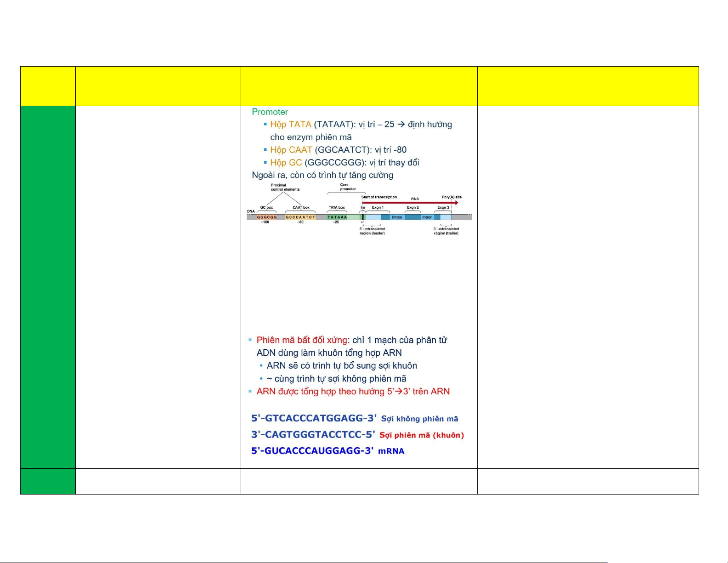Click the Exon 1 label
Viewport: 728px width, 563px height.
click(x=378, y=208)
